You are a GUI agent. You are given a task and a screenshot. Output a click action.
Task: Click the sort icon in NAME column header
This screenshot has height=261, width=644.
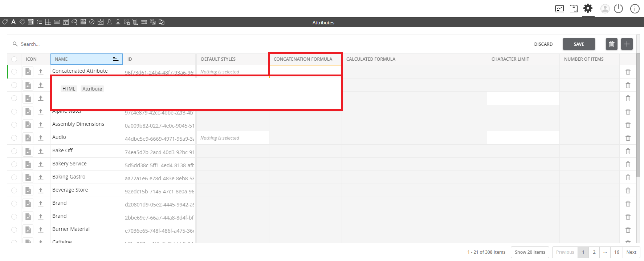(115, 59)
